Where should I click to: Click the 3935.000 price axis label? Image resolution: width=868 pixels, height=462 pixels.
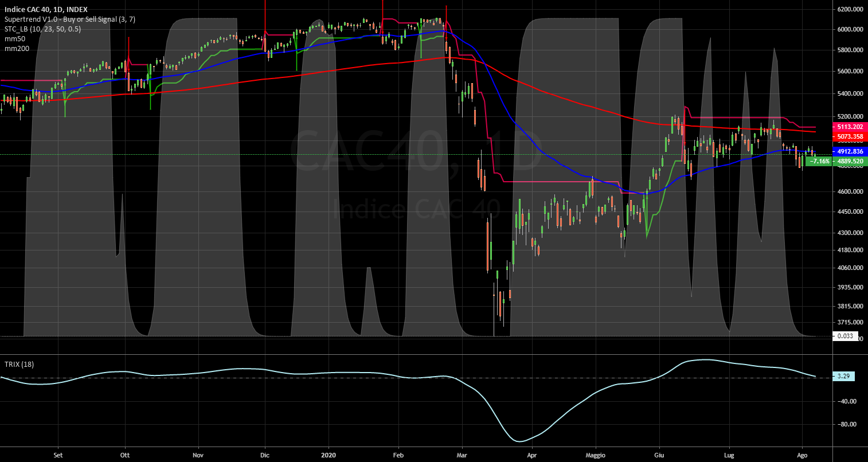point(850,287)
